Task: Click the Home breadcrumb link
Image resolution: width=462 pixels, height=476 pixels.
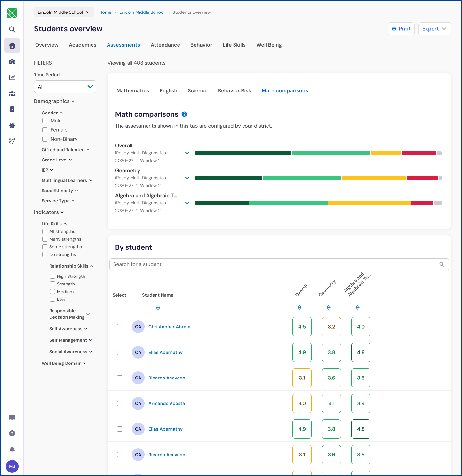Action: click(x=105, y=12)
